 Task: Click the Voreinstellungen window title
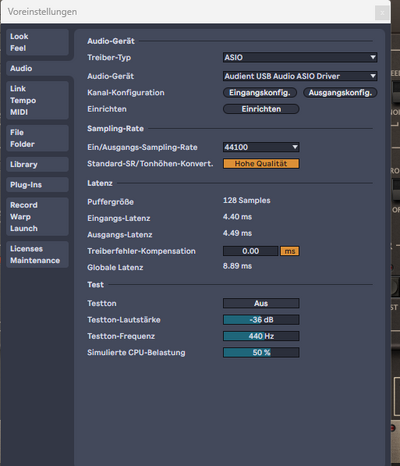pos(42,12)
